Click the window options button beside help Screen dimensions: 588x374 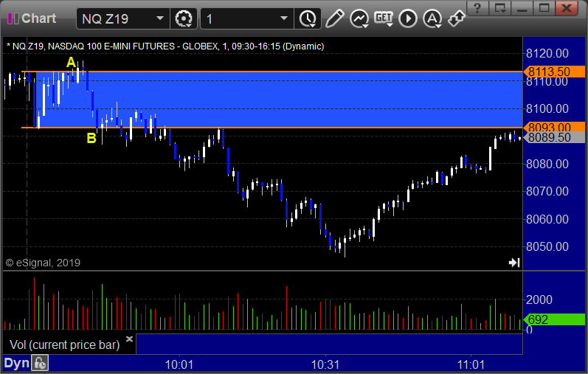pyautogui.click(x=500, y=8)
